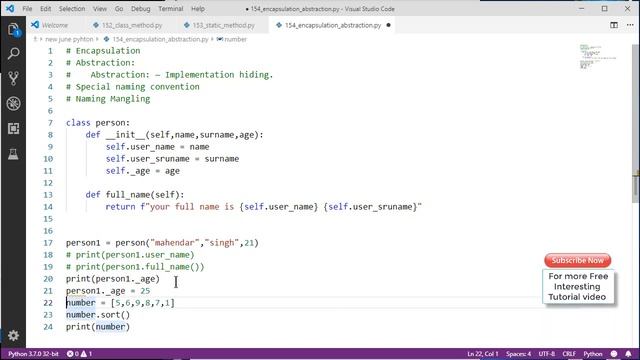Click 'print(person1._age)' on line 20
Screen dimensions: 640x360
coord(113,279)
